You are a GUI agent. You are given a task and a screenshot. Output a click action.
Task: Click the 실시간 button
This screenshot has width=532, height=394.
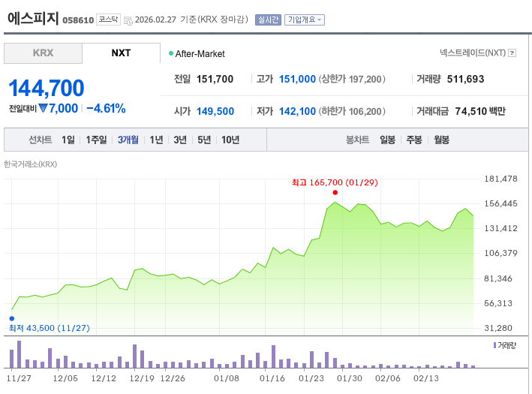(268, 20)
